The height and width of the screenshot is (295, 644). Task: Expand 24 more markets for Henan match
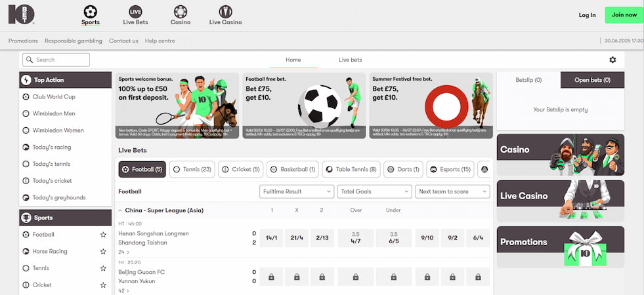click(x=123, y=252)
